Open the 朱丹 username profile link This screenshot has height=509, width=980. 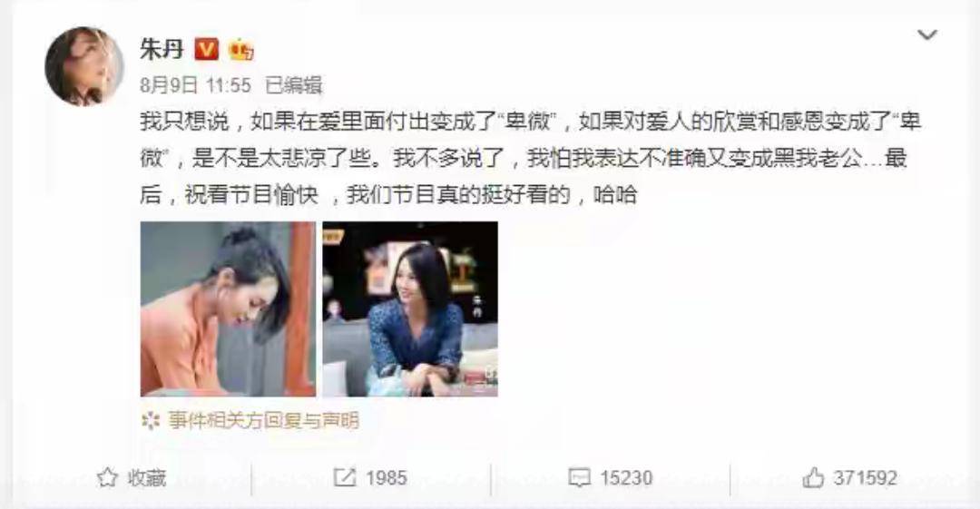click(162, 49)
